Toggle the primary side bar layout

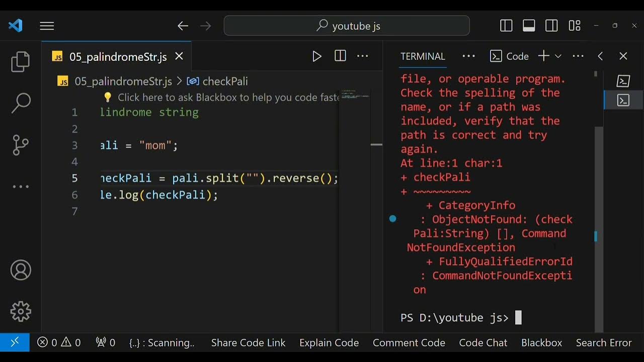tap(506, 26)
